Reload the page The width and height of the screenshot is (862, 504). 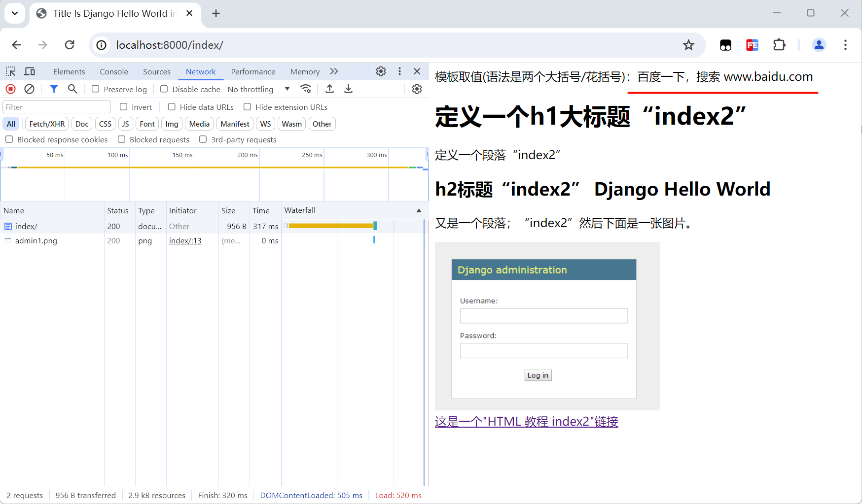pyautogui.click(x=70, y=45)
